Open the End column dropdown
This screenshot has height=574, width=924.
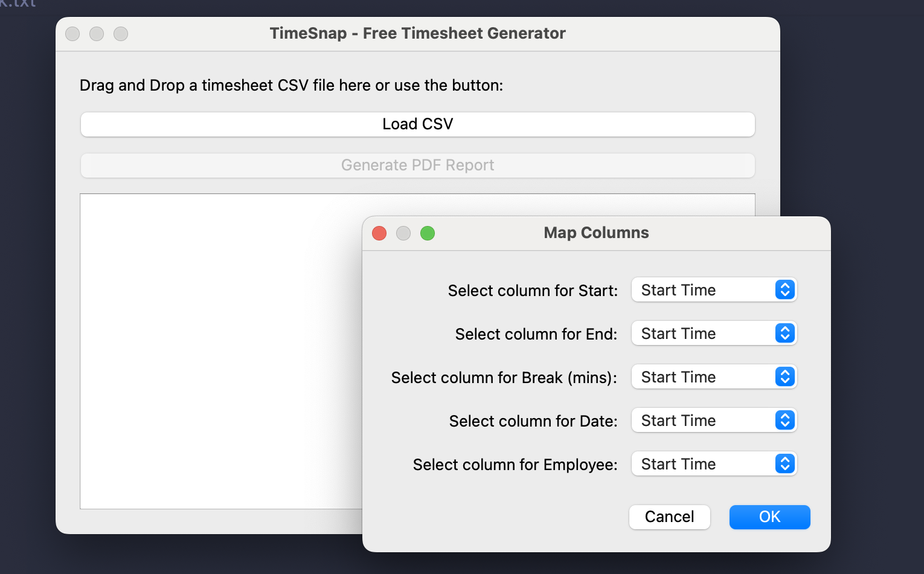tap(714, 334)
